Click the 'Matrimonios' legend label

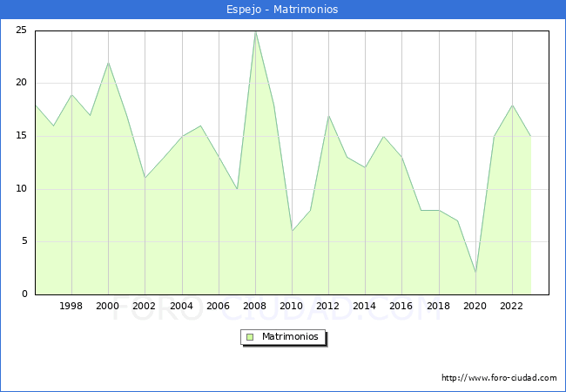pos(290,336)
